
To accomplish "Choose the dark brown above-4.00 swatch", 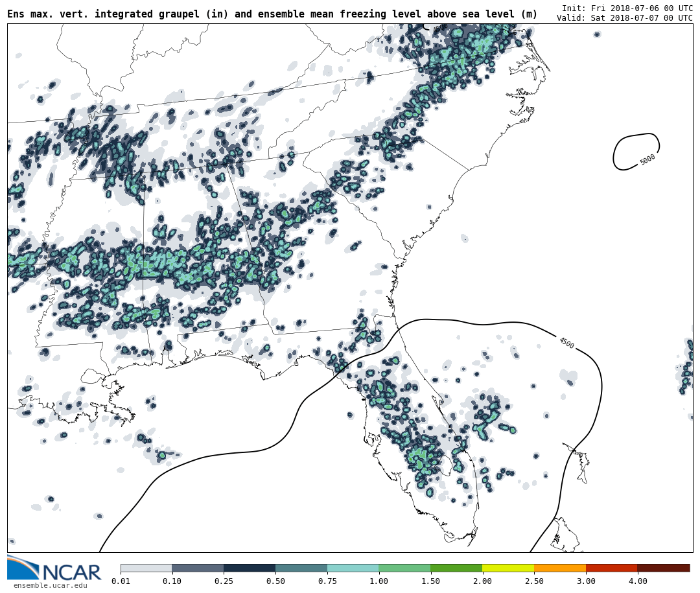I will pos(664,568).
